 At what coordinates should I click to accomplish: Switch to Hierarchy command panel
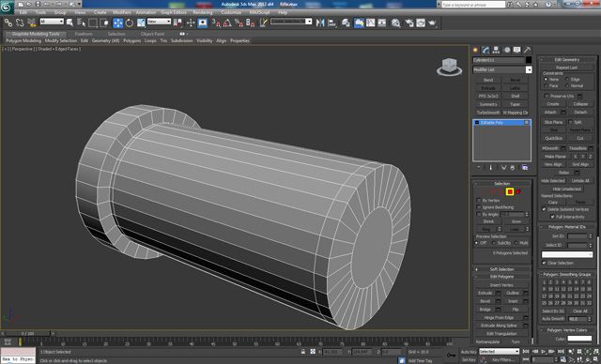pos(496,50)
